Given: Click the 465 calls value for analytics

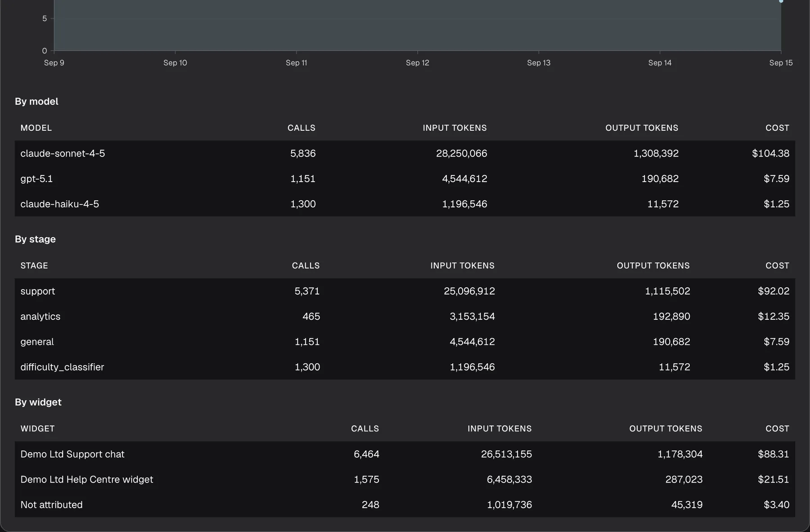Looking at the screenshot, I should pos(311,317).
